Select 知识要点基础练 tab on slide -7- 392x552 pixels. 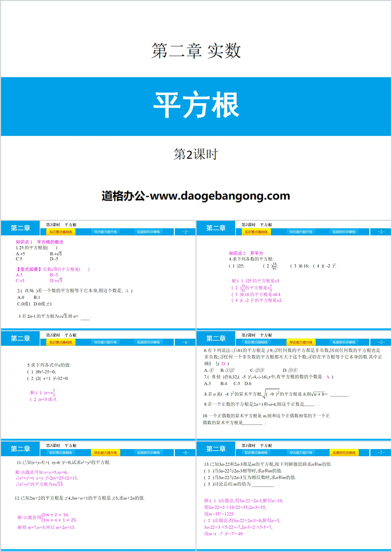point(256,453)
